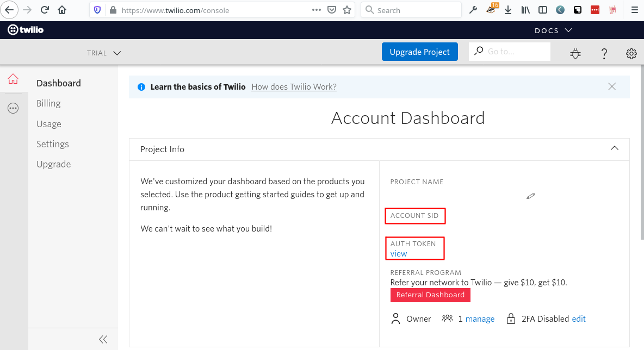Click the Referral Dashboard button

point(430,295)
